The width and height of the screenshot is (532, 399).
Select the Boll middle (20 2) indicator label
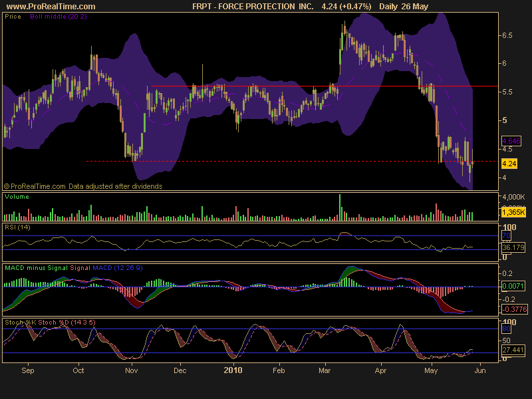(59, 16)
